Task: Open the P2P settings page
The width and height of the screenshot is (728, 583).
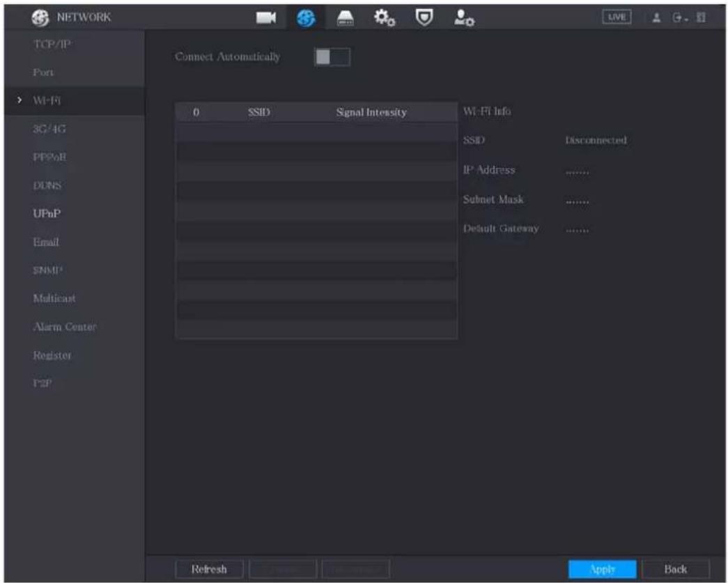Action: coord(42,383)
